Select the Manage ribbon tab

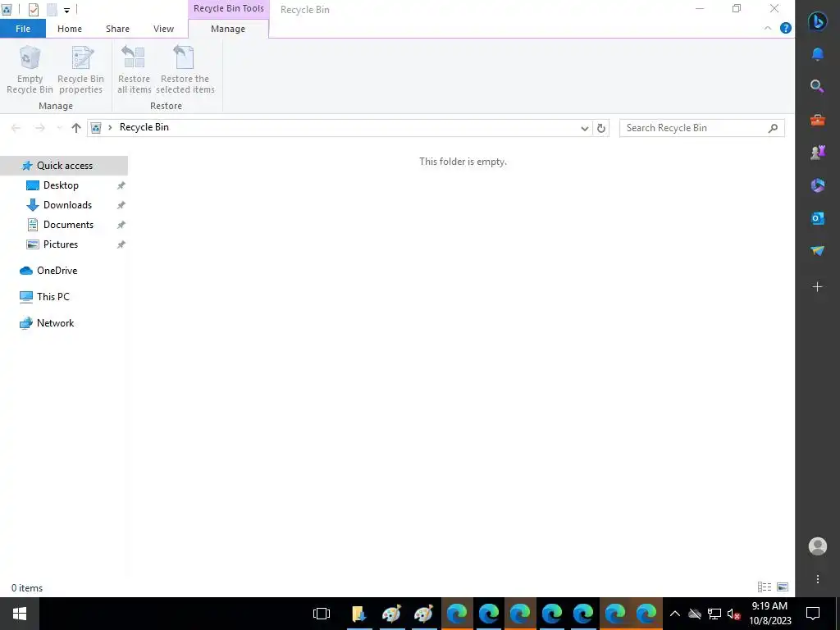click(x=228, y=29)
